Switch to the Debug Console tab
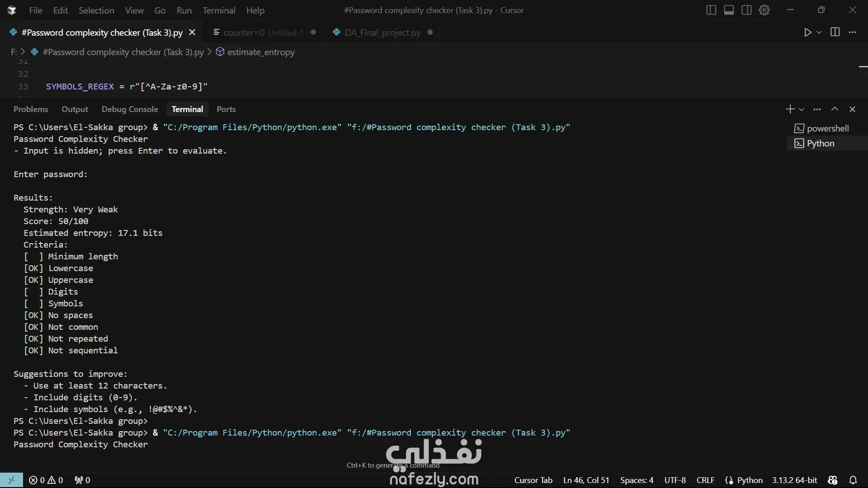868x488 pixels. (130, 109)
